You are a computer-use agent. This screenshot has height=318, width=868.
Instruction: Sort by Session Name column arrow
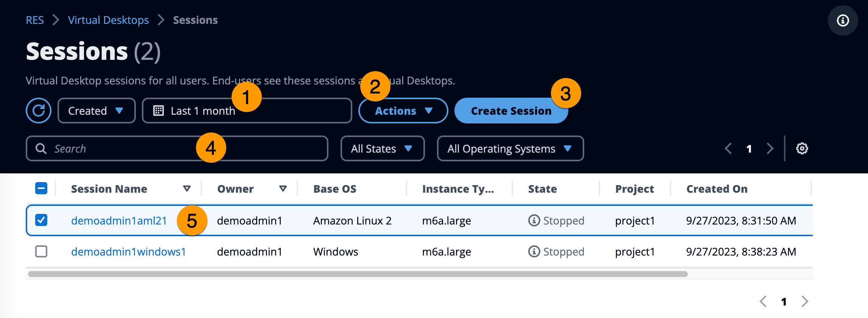187,189
